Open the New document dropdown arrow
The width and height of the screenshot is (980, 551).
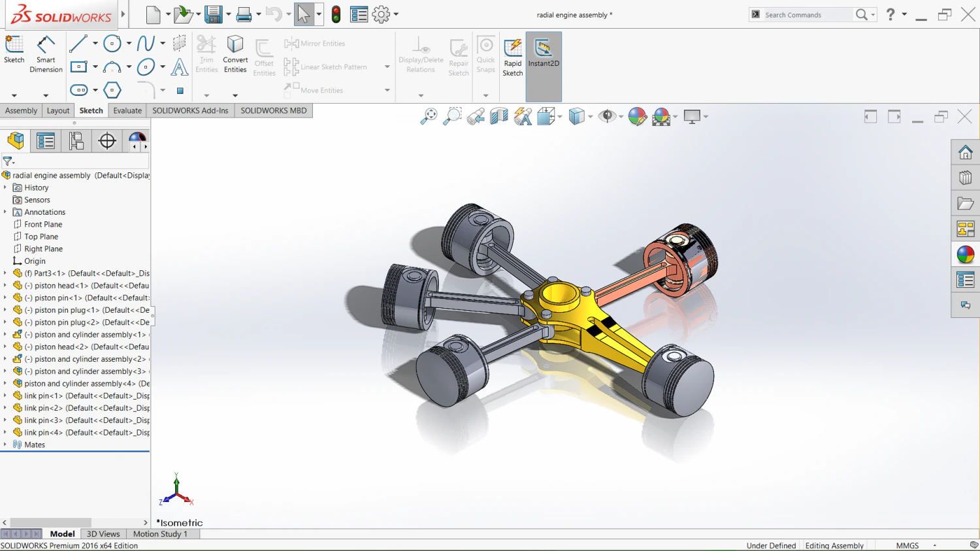(x=168, y=14)
